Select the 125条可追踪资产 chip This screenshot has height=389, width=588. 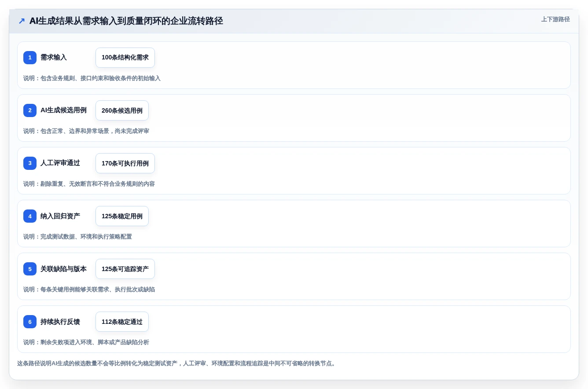pos(125,269)
